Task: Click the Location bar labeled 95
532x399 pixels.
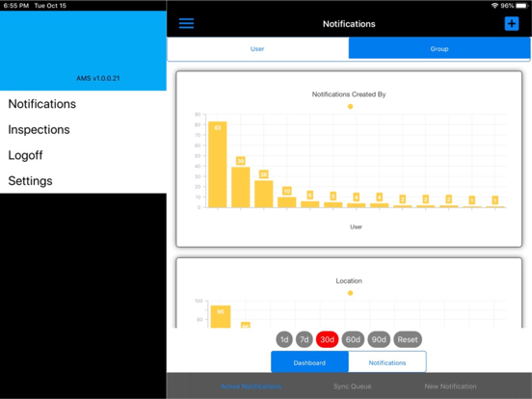Action: tap(221, 316)
